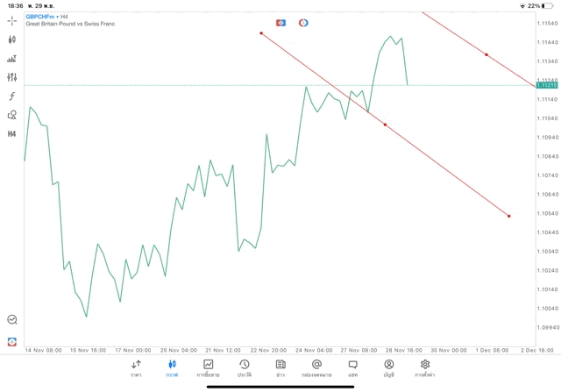
Task: Open the Mailbox tab (กล่องจดหมาย)
Action: point(316,367)
